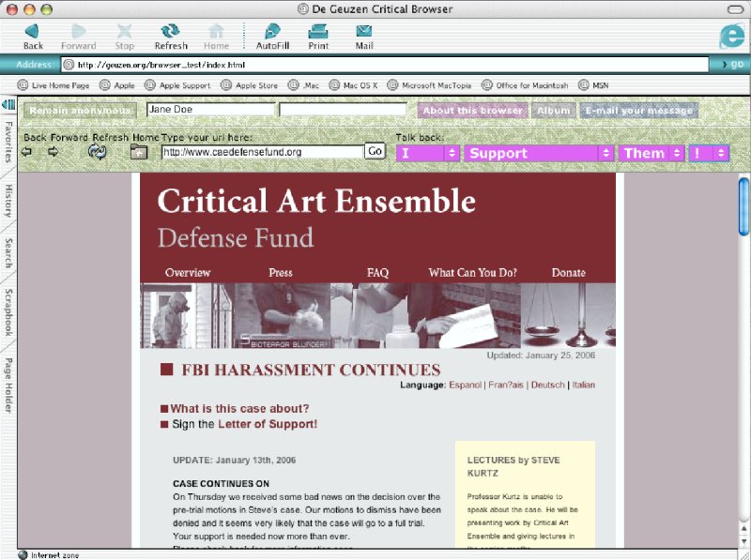Open the Scrapbook side tab

(8, 312)
